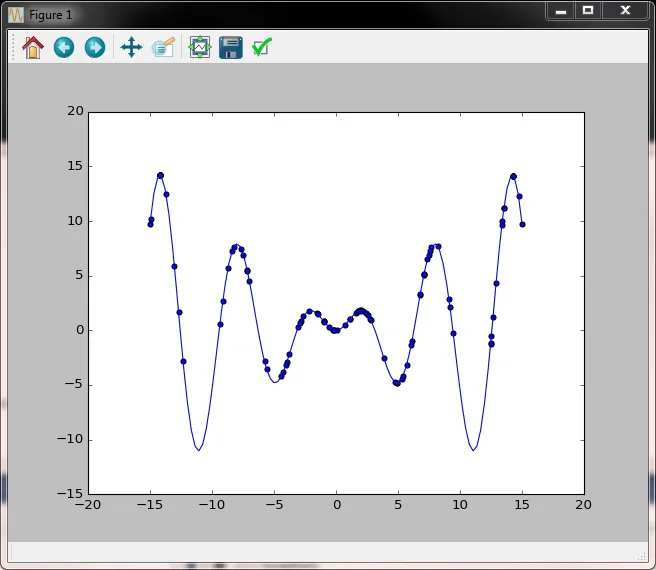Activate the pan axes cross-arrow tool
Viewport: 656px width, 570px height.
(131, 47)
